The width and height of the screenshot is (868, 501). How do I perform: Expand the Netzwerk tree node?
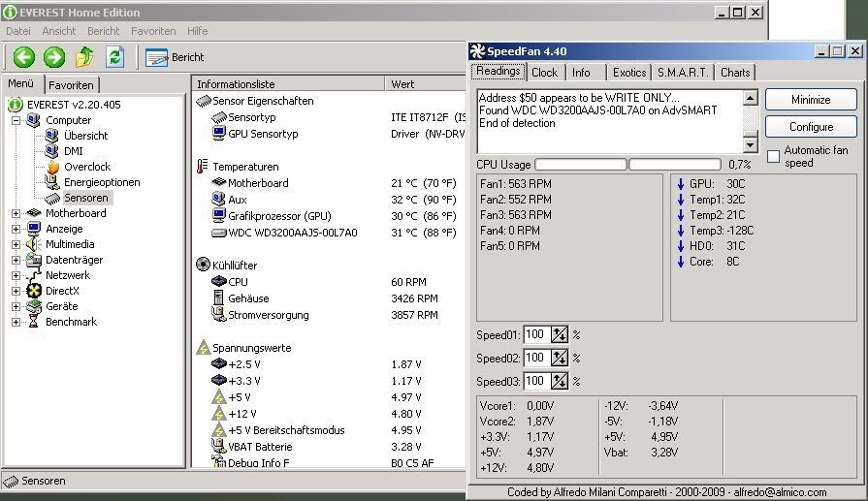coord(16,275)
